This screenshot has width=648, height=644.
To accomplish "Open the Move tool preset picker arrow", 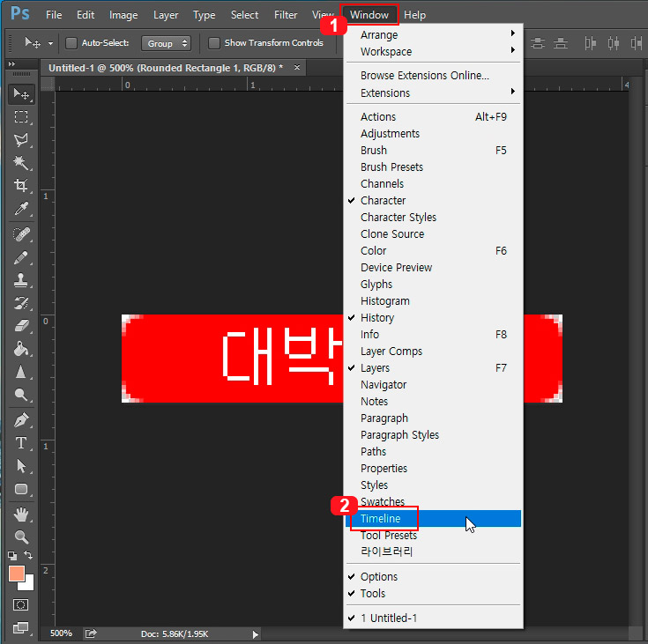I will pos(50,43).
